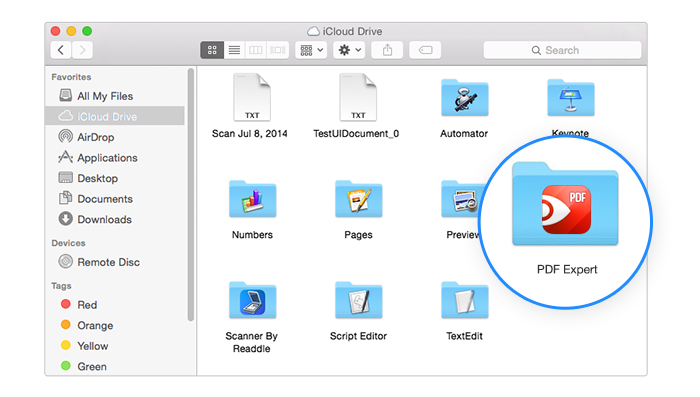Open the item arrangement dropdown
Viewport: 700px width, 397px height.
pos(311,50)
